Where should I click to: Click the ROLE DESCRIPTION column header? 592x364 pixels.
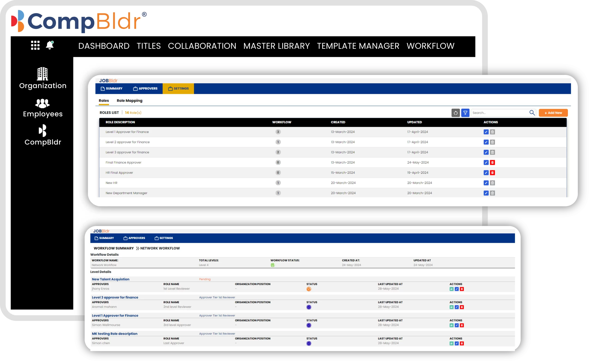(x=120, y=122)
